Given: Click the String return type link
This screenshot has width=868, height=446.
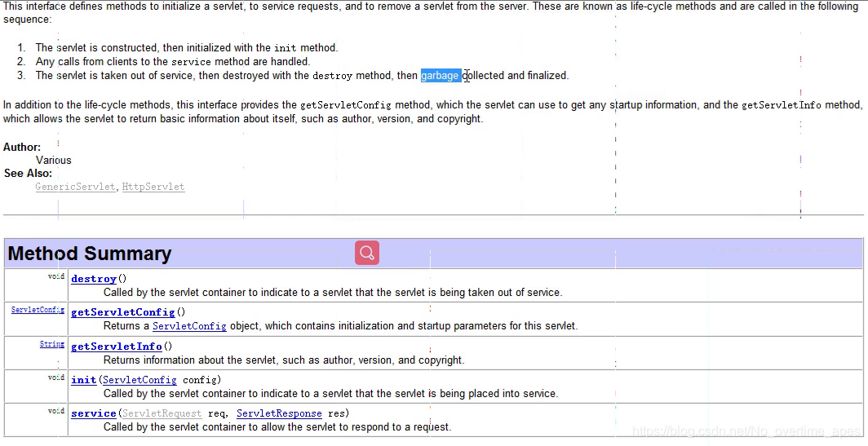Looking at the screenshot, I should (x=52, y=344).
